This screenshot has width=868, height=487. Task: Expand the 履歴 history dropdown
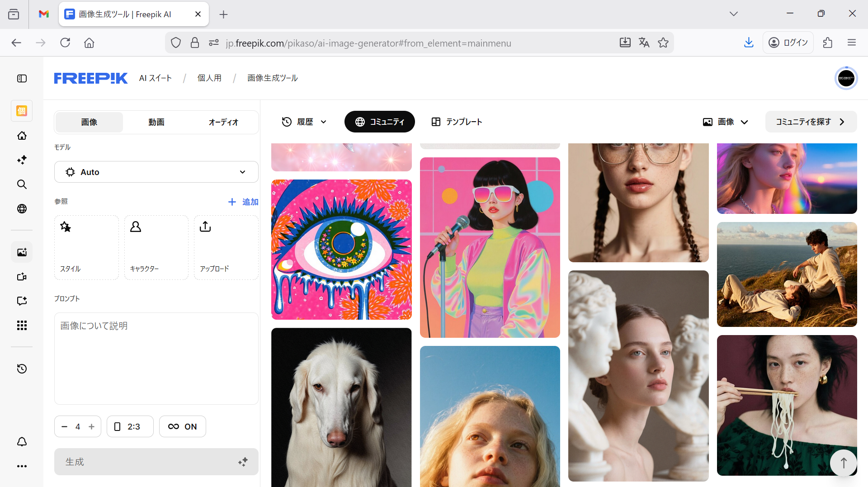(x=304, y=122)
